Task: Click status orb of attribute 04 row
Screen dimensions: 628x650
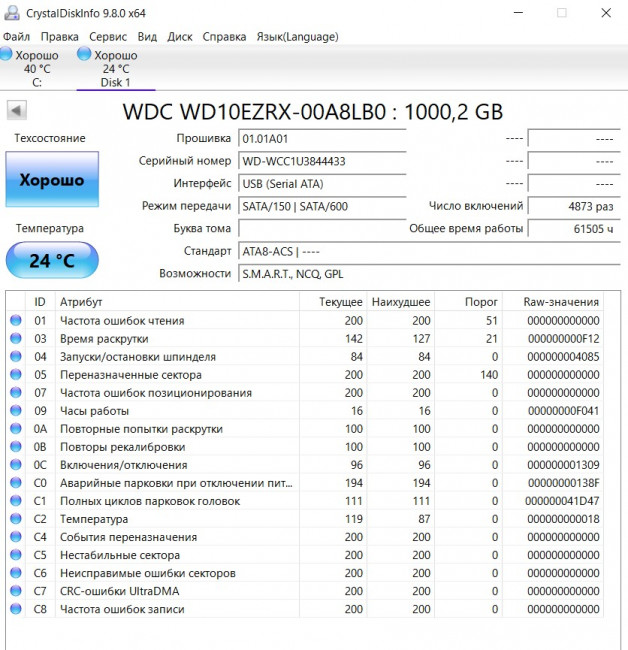Action: coord(16,356)
